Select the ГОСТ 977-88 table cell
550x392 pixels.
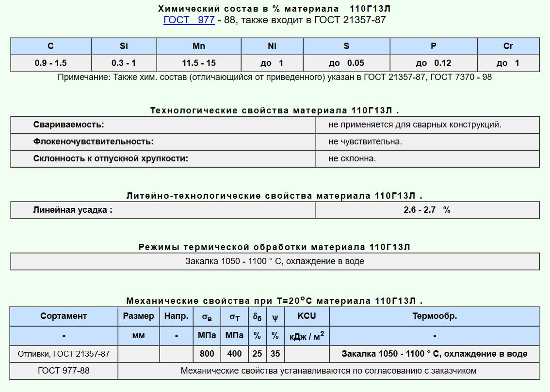pos(64,371)
